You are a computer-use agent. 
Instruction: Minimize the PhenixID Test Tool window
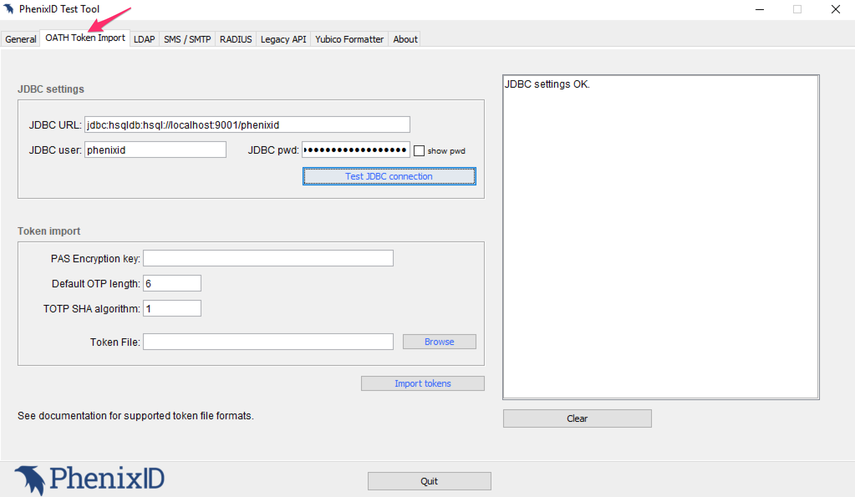click(760, 9)
